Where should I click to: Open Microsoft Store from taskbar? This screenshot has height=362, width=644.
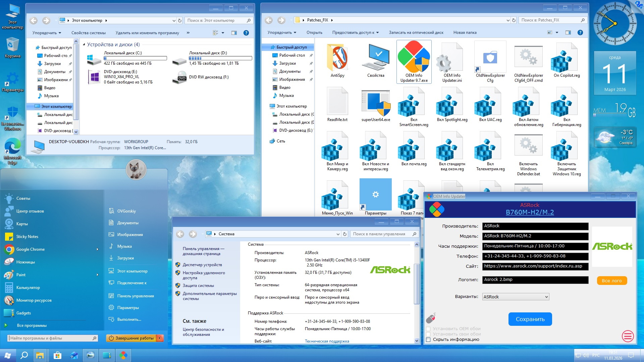tap(57, 355)
